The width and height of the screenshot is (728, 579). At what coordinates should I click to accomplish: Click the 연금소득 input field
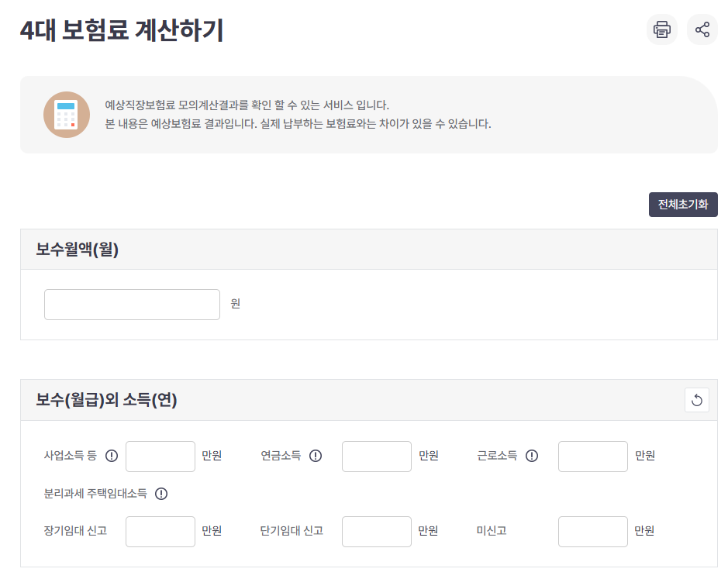(377, 457)
